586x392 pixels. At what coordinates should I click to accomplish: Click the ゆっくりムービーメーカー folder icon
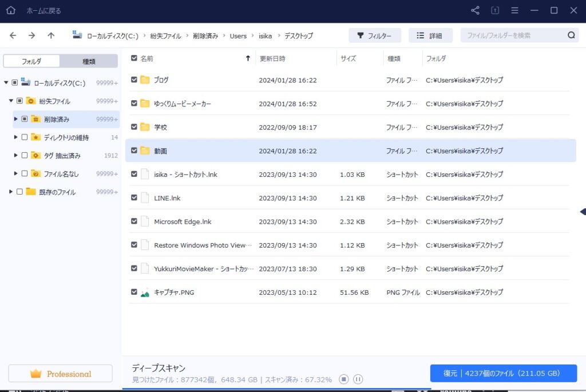point(145,103)
